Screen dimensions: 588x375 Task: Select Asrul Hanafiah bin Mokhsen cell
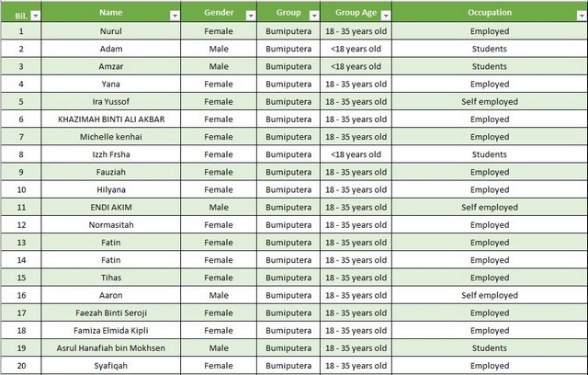[x=110, y=348]
